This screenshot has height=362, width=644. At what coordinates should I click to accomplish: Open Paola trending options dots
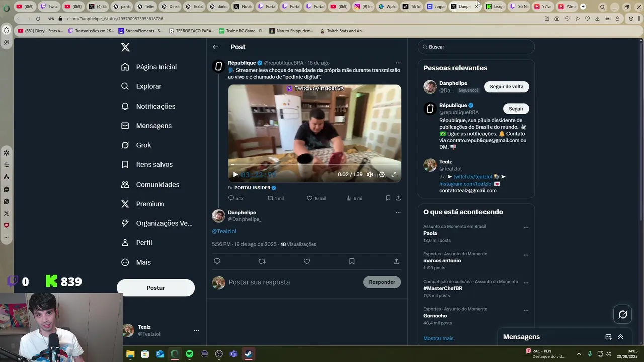point(526,228)
